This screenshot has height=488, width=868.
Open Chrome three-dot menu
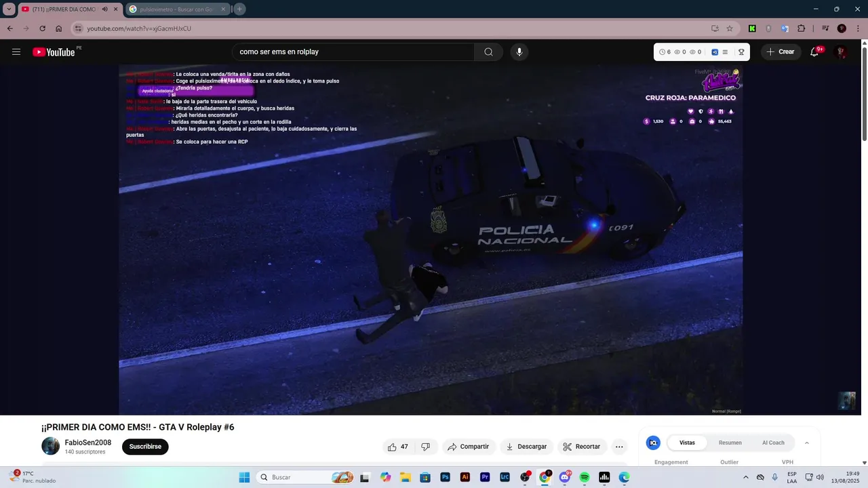(x=858, y=28)
